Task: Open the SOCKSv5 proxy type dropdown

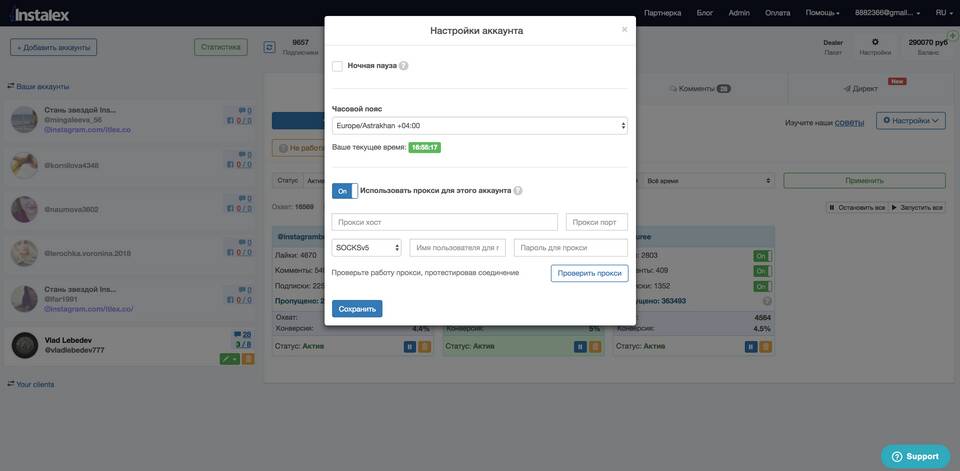Action: coord(367,247)
